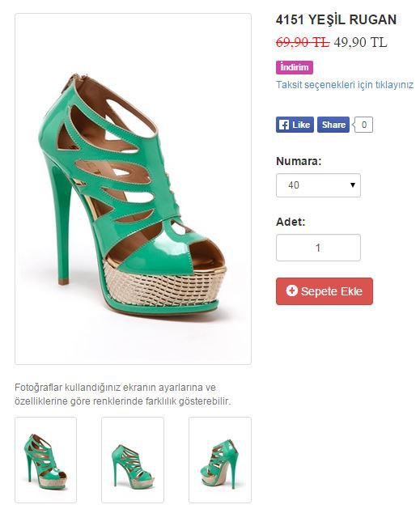Screen dimensions: 420x509
Task: Click the Adet label text
Action: click(291, 222)
